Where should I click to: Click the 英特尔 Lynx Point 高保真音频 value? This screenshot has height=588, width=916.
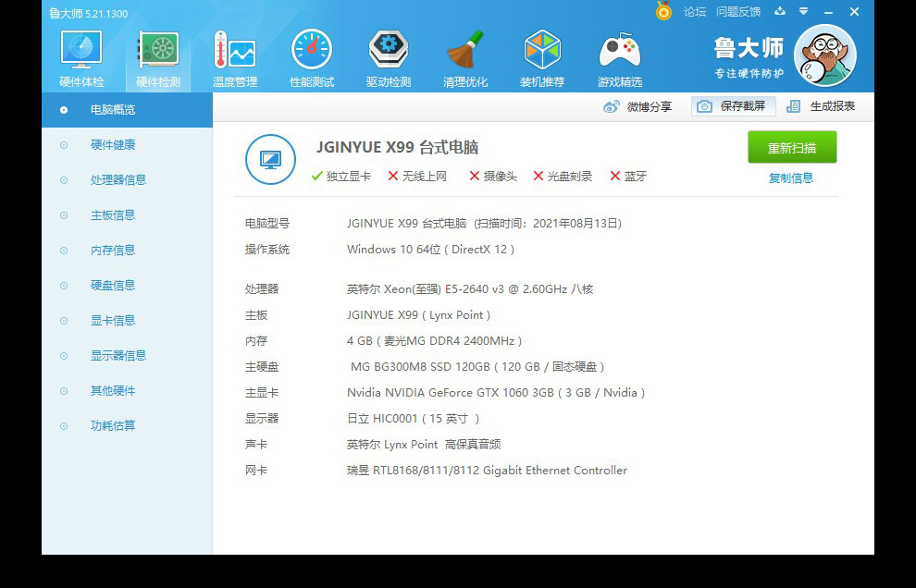424,445
